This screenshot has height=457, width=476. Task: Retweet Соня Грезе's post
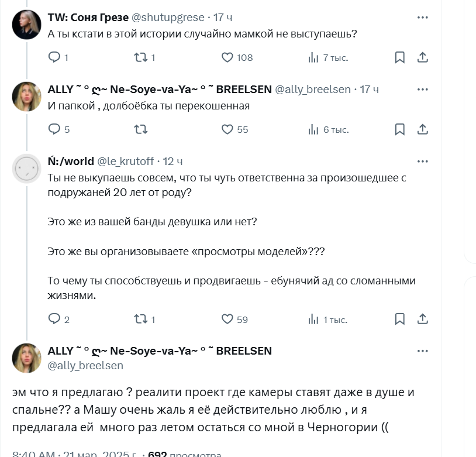[141, 57]
